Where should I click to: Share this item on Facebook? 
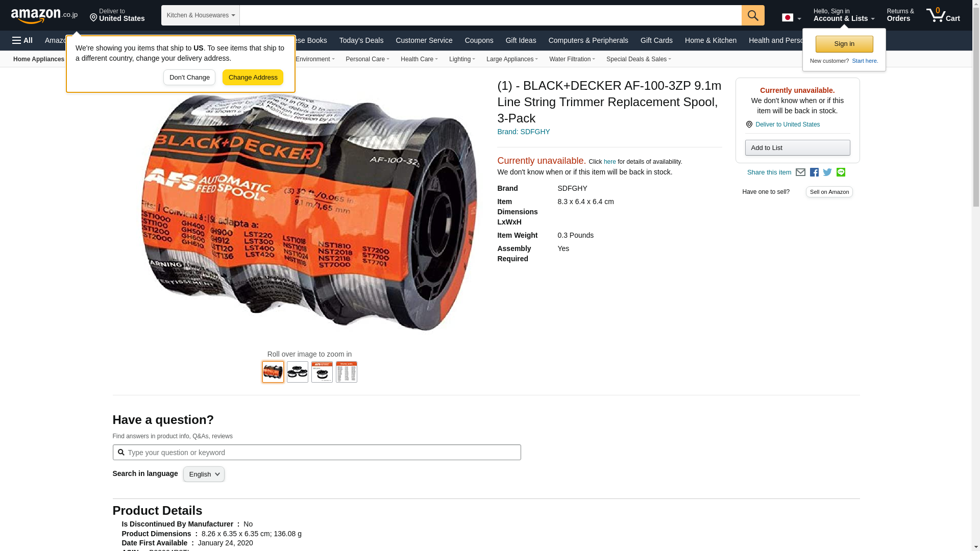(x=814, y=172)
